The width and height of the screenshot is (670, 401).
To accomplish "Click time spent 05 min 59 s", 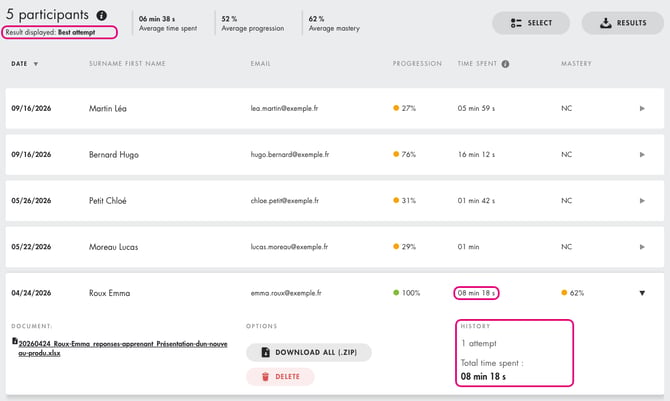I will 476,109.
